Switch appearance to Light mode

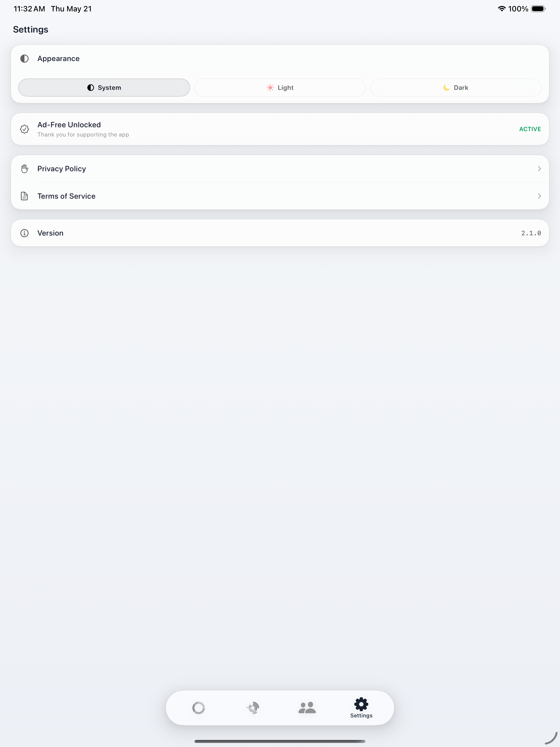(x=280, y=87)
